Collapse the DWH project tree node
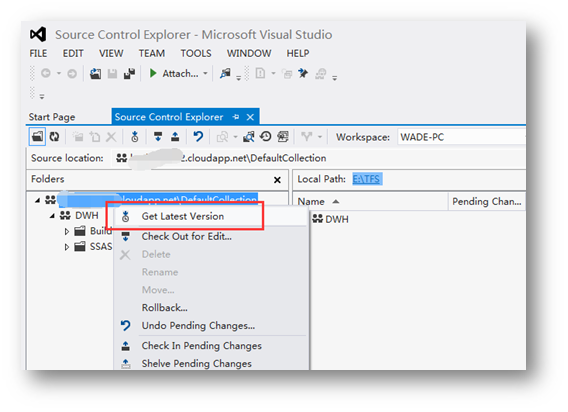 click(52, 216)
